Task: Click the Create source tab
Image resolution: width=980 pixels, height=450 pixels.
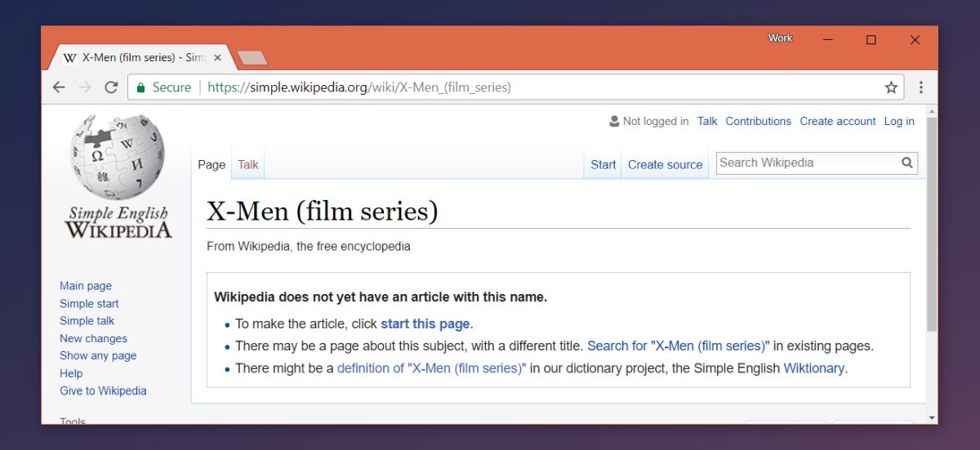Action: click(x=665, y=164)
